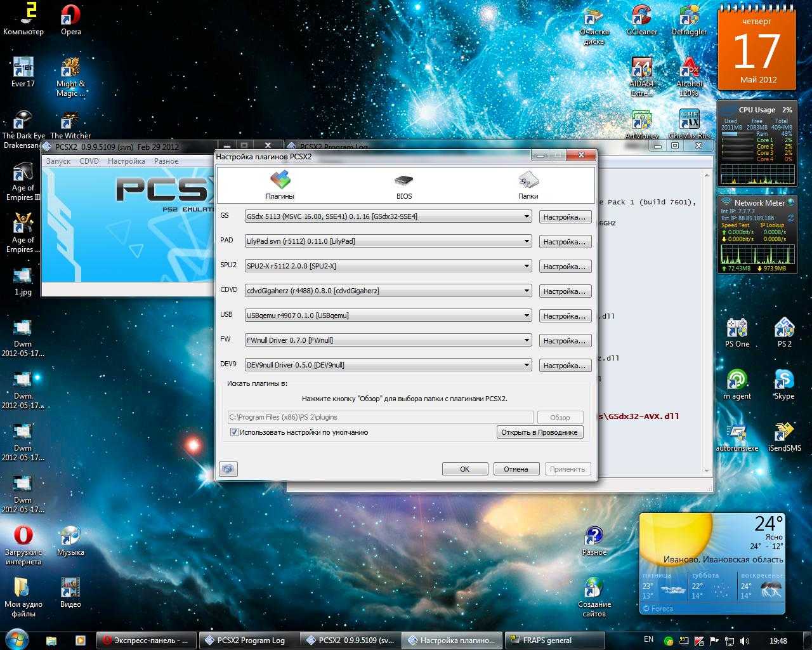Launch the iSendSMS desktop shortcut
Viewport: 812px width, 650px height.
click(784, 437)
